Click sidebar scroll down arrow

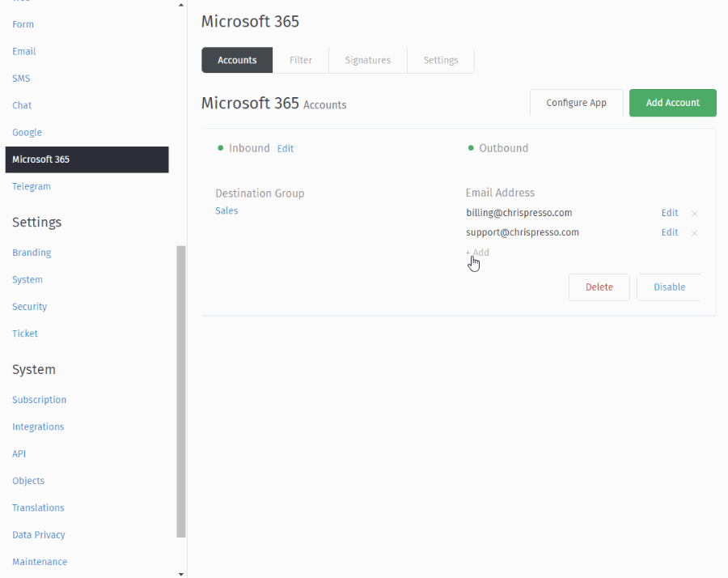181,574
